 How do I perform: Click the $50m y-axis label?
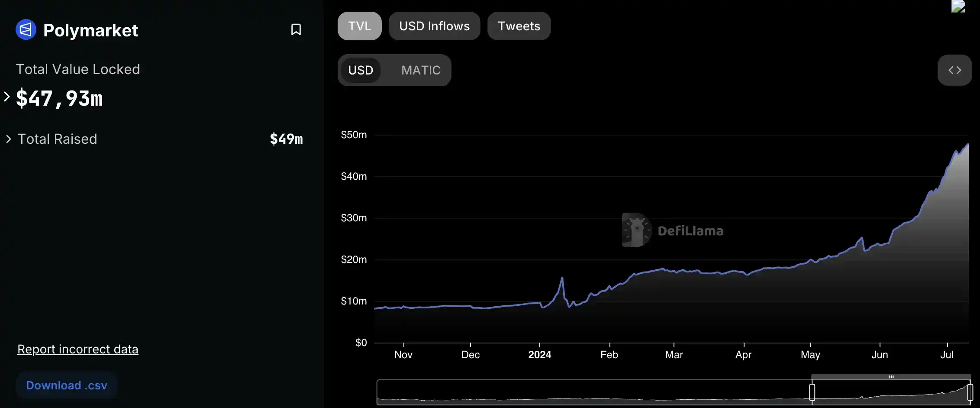[354, 135]
